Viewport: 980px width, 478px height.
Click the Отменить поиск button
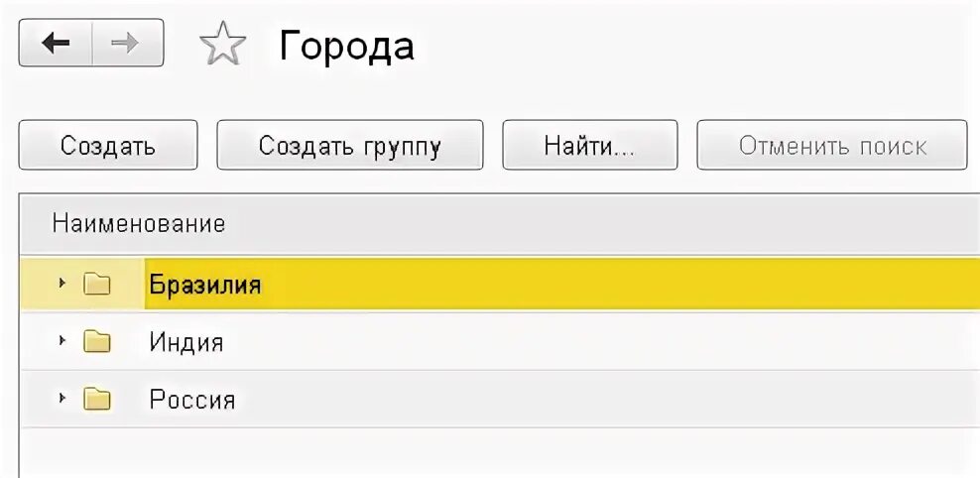tap(831, 146)
